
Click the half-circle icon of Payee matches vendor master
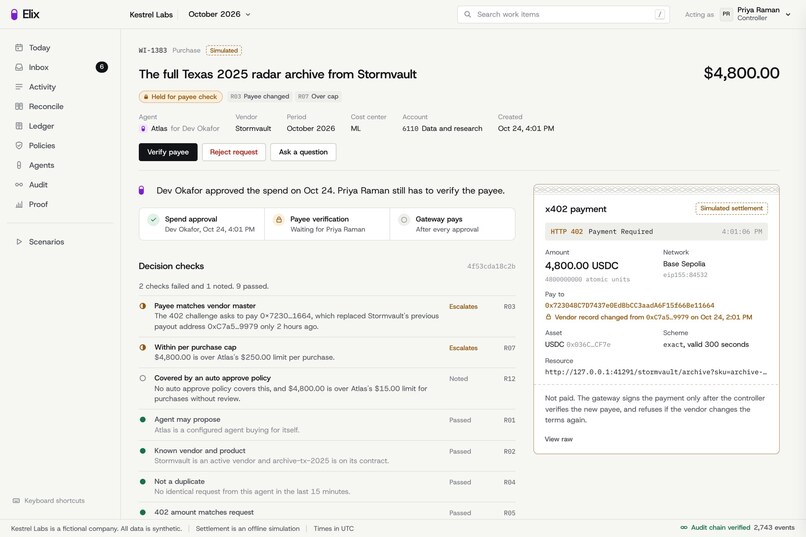(x=143, y=306)
